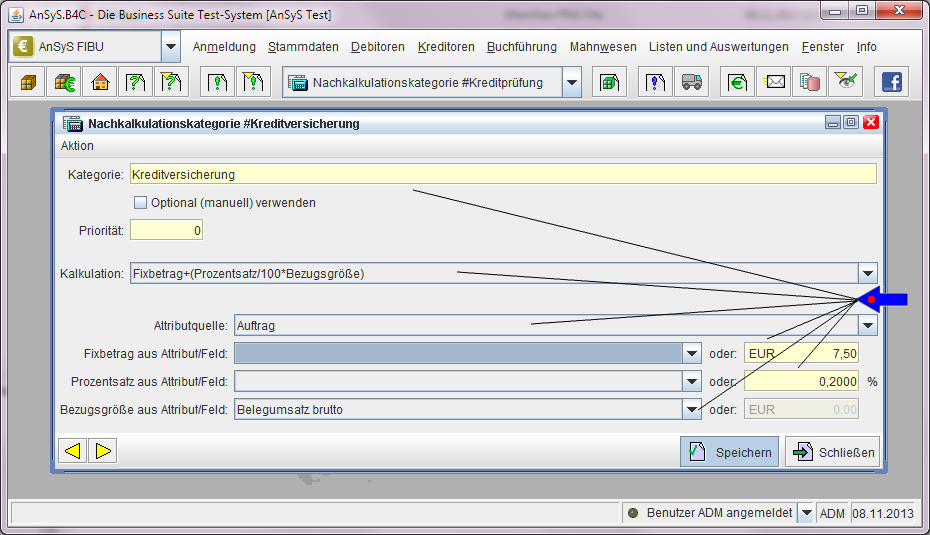
Task: Click the Facebook icon in the toolbar
Action: coord(890,82)
